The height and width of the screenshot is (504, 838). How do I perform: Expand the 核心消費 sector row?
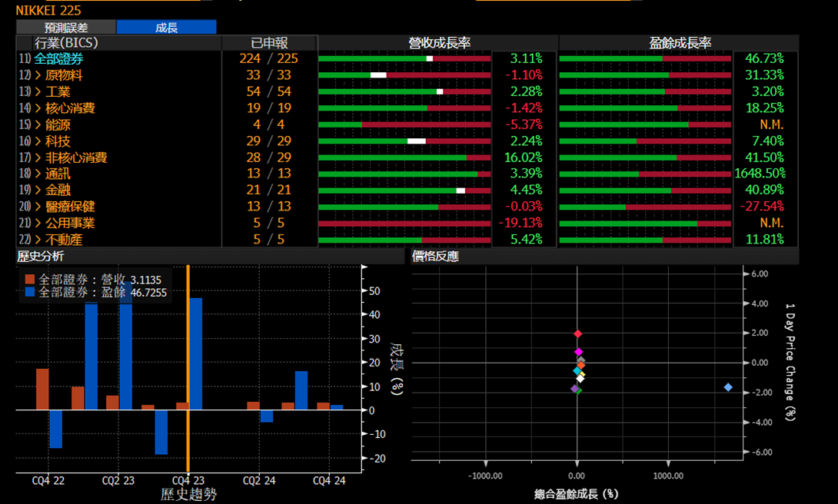point(38,108)
